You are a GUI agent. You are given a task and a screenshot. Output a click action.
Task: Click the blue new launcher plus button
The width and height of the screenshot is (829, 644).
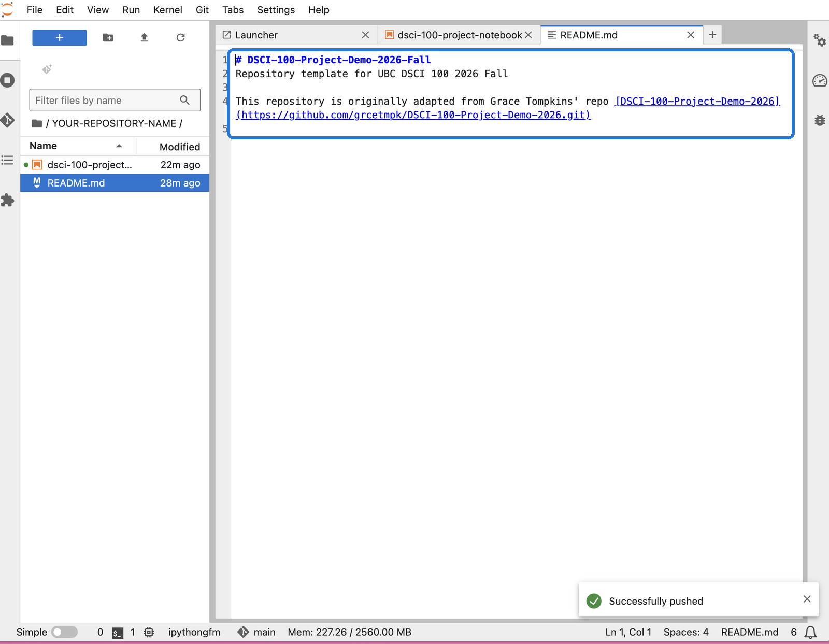pyautogui.click(x=60, y=37)
